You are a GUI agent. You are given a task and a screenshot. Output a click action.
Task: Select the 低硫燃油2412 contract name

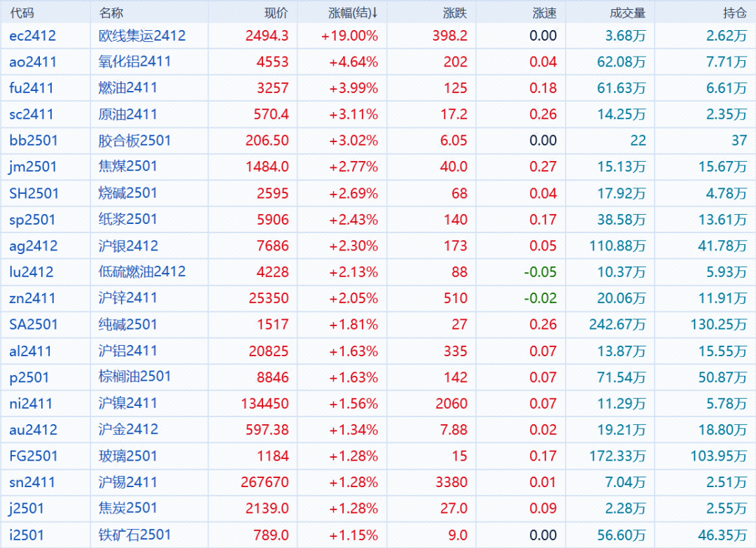click(142, 272)
